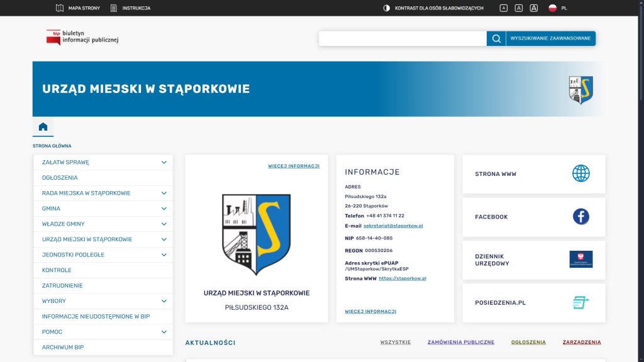
Task: Click the magnifying glass search button
Action: 496,38
